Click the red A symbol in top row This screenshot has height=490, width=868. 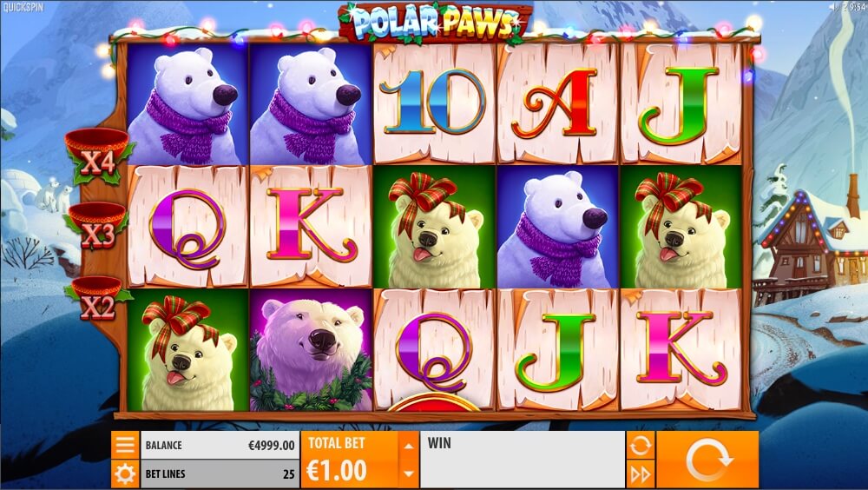(x=557, y=103)
